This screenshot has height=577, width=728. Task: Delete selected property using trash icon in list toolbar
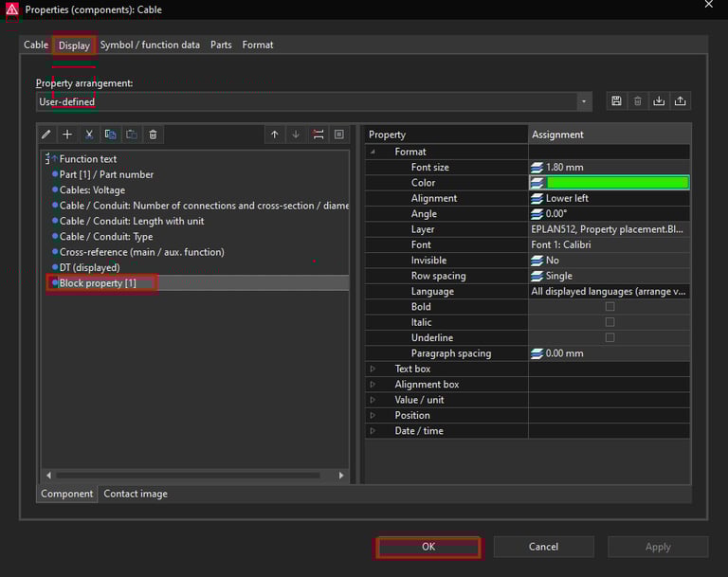point(153,135)
